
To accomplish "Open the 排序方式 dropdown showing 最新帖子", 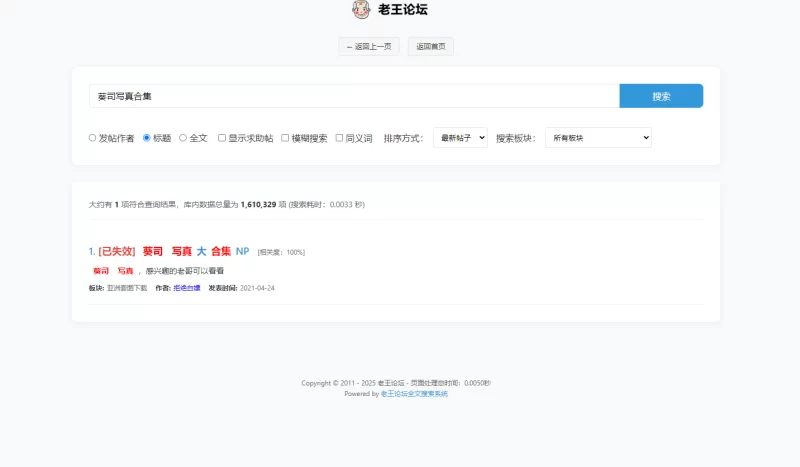I will pyautogui.click(x=460, y=138).
